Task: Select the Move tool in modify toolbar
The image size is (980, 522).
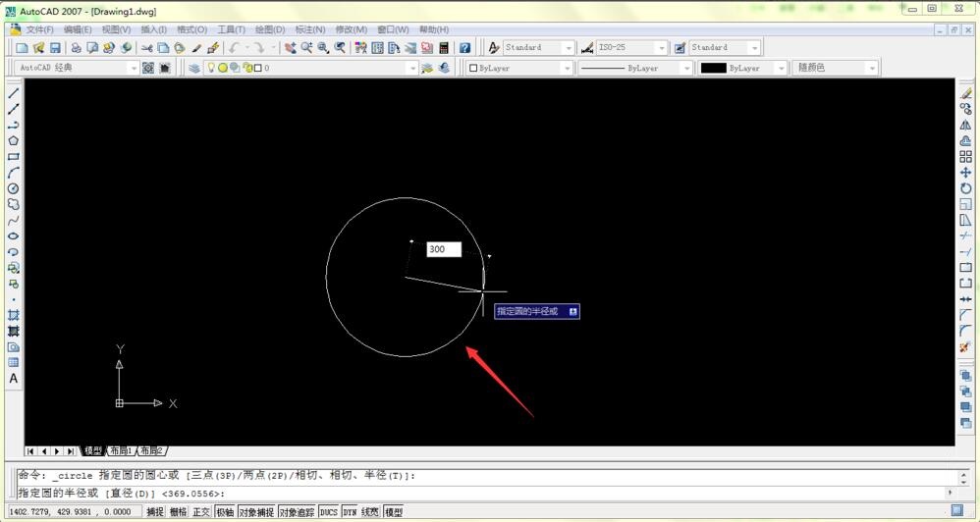Action: [966, 173]
